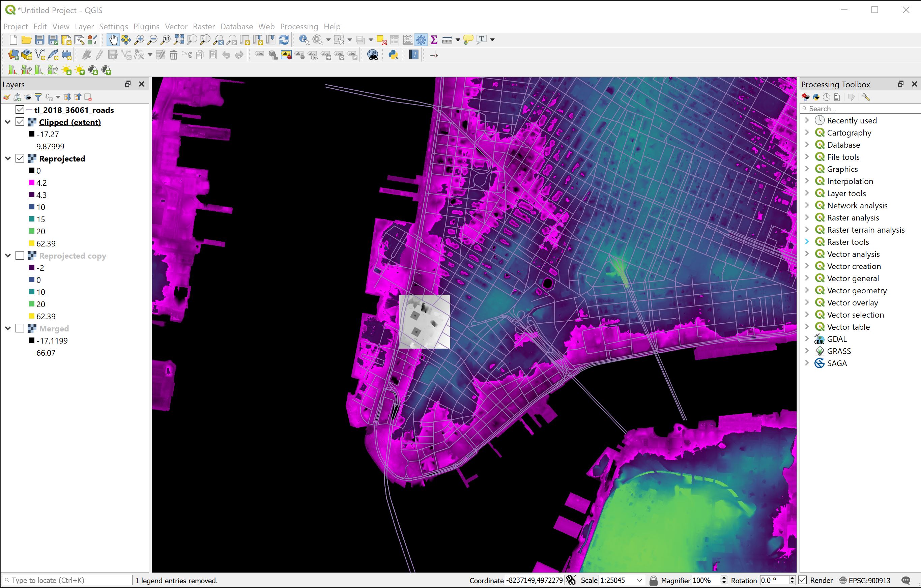Screen dimensions: 921x588
Task: Toggle the Render checkbox in status bar
Action: click(x=802, y=580)
